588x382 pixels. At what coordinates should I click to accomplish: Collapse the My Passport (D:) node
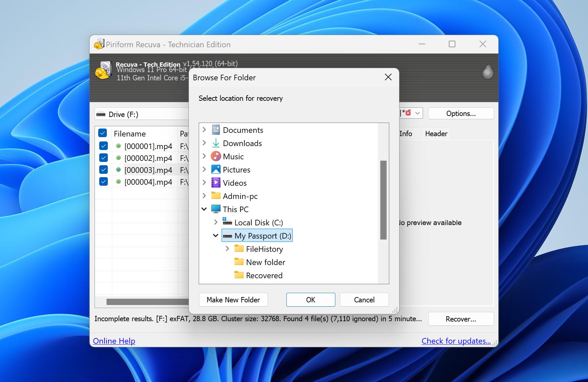coord(216,236)
